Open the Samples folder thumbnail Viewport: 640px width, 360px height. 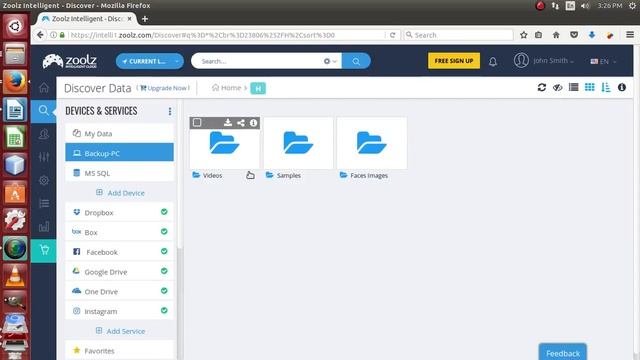298,143
